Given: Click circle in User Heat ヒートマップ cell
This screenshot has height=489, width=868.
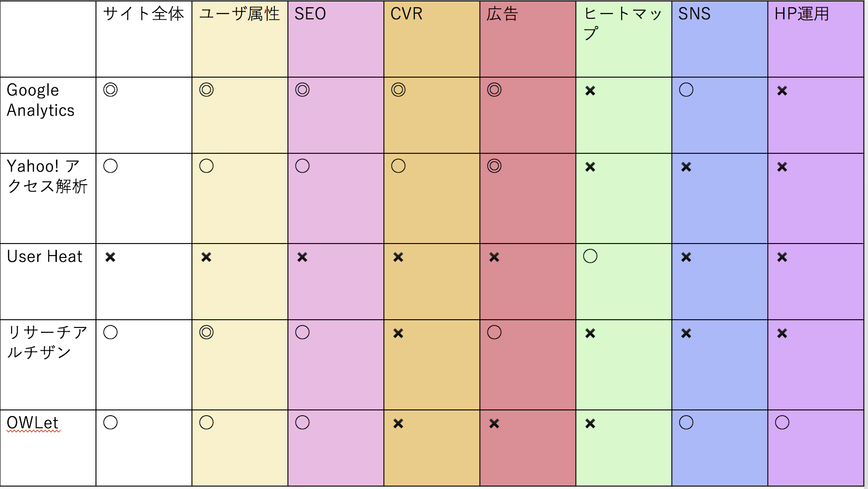Looking at the screenshot, I should [x=590, y=256].
